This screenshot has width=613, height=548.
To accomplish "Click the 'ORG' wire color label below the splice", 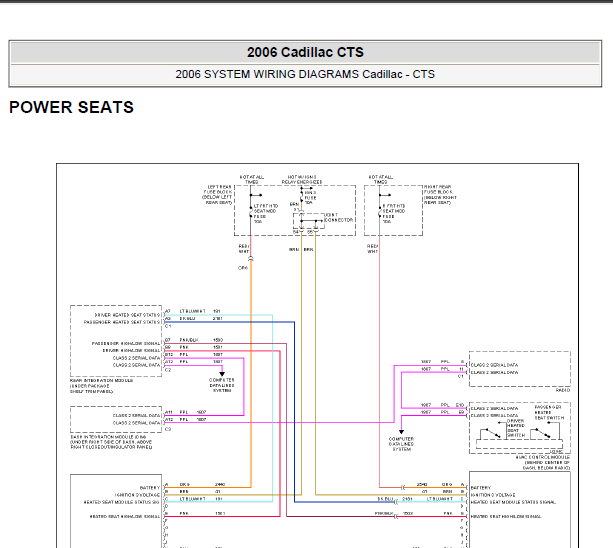I will coord(243,268).
